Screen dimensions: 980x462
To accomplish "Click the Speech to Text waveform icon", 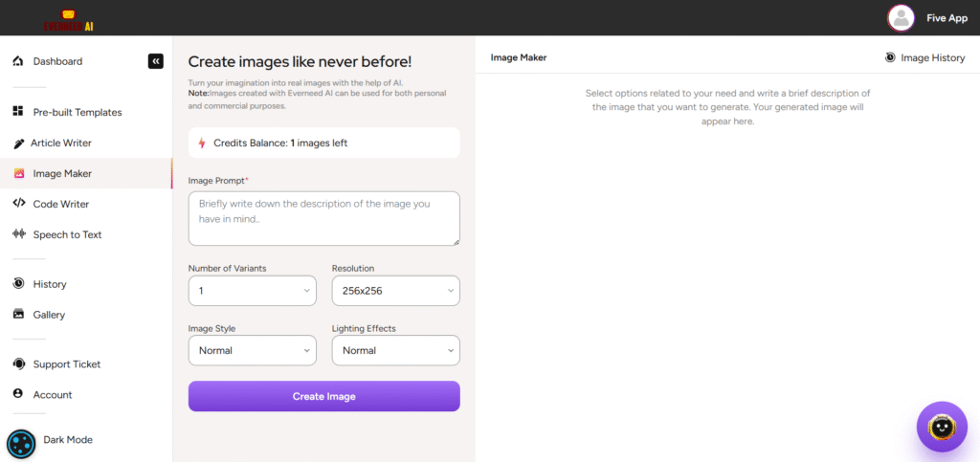I will click(x=19, y=234).
